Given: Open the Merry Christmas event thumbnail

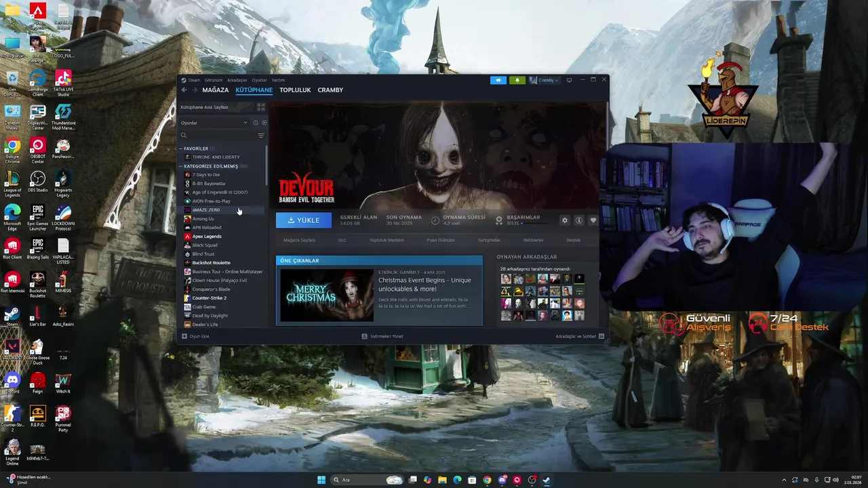Looking at the screenshot, I should [327, 295].
